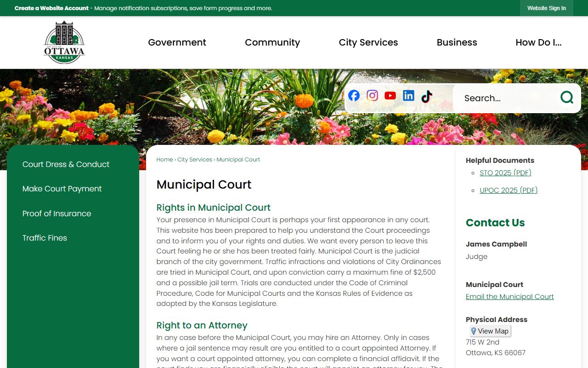Screen dimensions: 588x368
Task: Click Create a Website Account link
Action: click(51, 8)
